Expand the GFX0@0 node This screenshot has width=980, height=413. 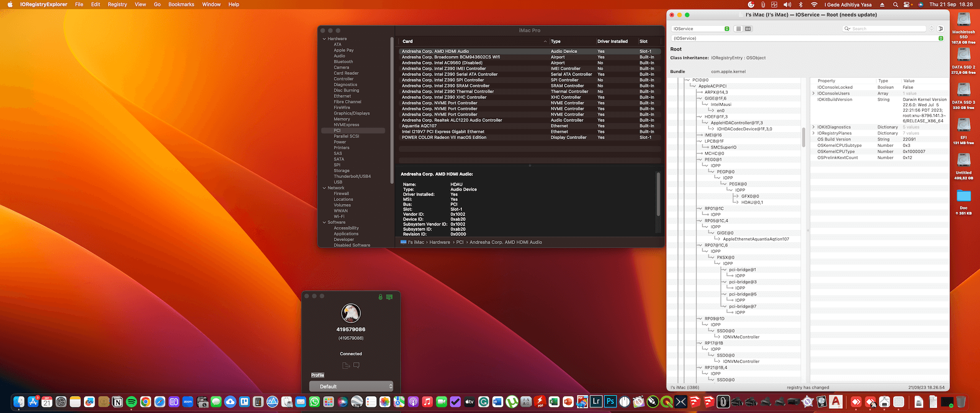(x=737, y=196)
